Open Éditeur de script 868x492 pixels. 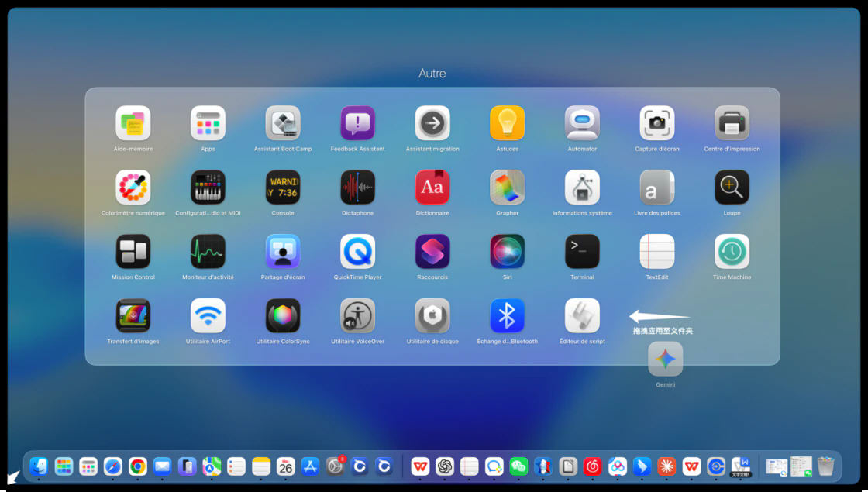(x=582, y=315)
